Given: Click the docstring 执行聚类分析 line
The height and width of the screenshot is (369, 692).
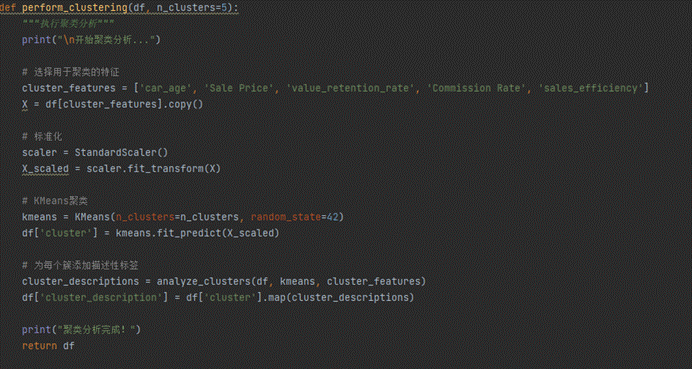Looking at the screenshot, I should (x=68, y=24).
